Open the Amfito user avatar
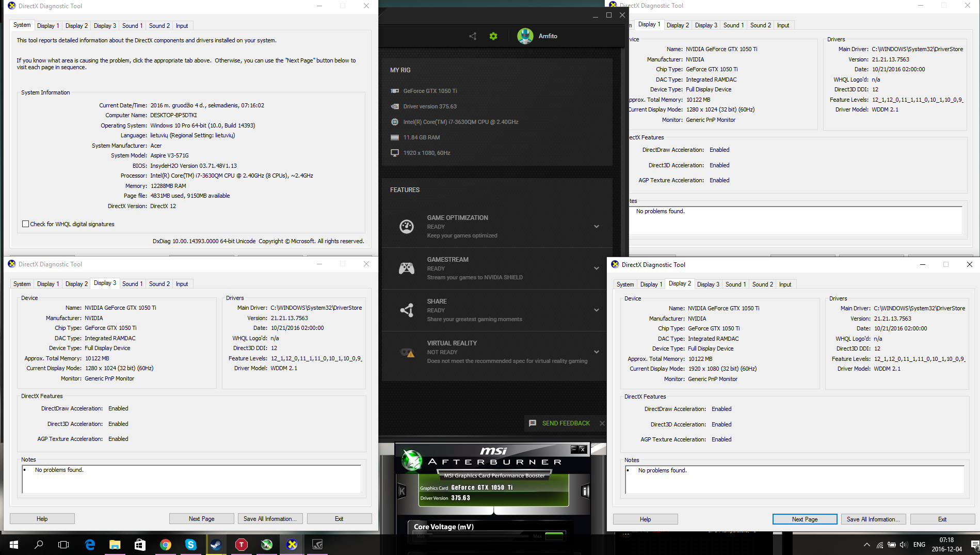This screenshot has height=555, width=980. 525,36
